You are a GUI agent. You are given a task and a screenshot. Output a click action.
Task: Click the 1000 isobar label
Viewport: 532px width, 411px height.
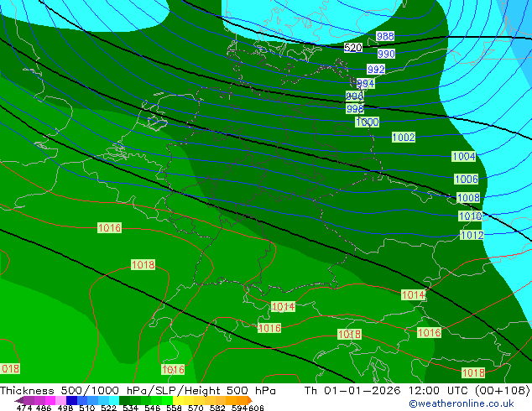[367, 122]
